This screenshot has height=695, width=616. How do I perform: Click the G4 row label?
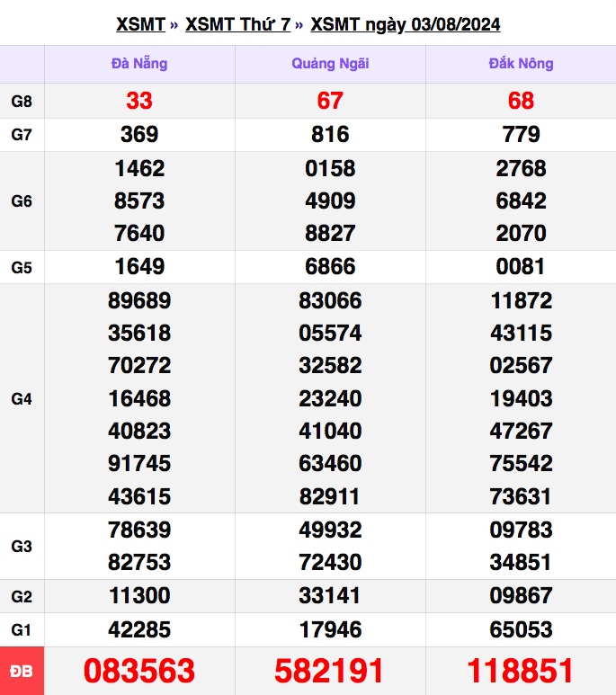pyautogui.click(x=22, y=398)
